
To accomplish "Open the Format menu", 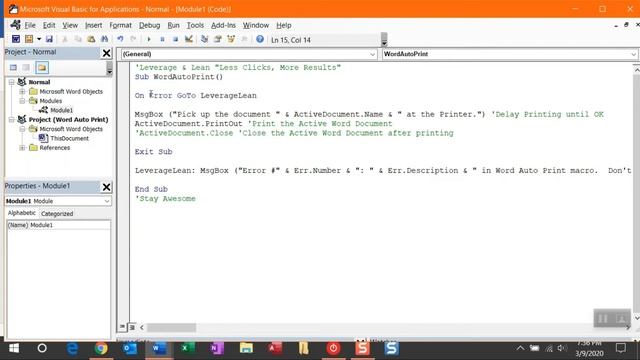I will pyautogui.click(x=120, y=25).
